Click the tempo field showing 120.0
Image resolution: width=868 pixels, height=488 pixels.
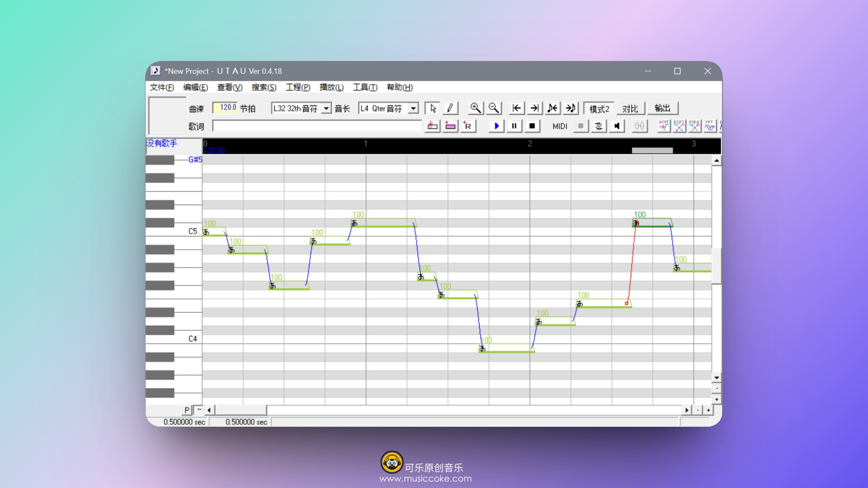coord(225,108)
